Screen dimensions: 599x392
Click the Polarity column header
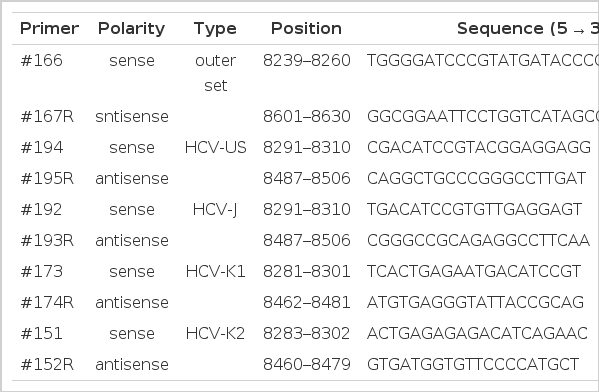[131, 29]
